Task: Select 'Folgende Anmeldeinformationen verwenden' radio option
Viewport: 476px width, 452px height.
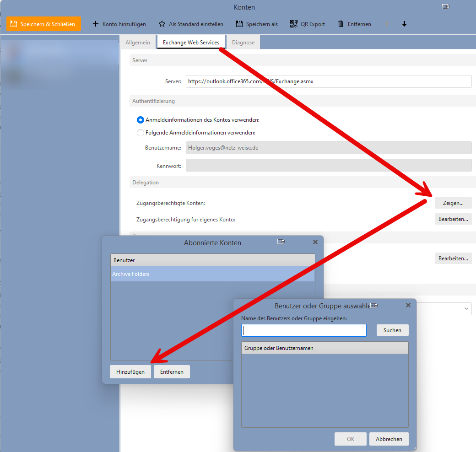Action: click(x=141, y=133)
